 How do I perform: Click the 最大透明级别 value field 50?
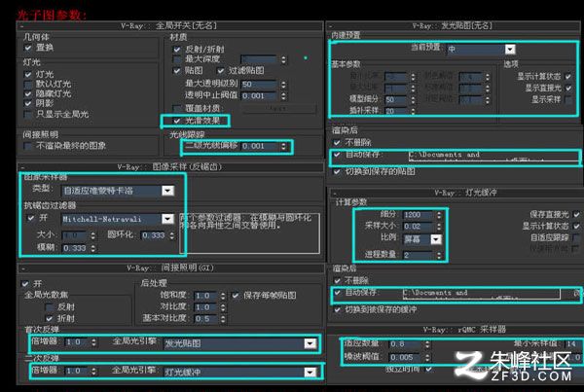pos(260,85)
